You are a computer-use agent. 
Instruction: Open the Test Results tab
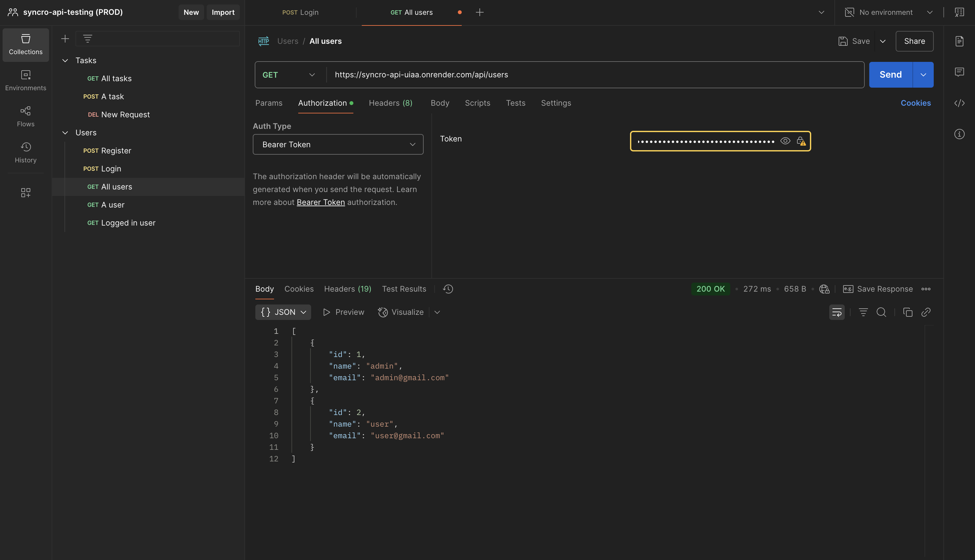(404, 289)
